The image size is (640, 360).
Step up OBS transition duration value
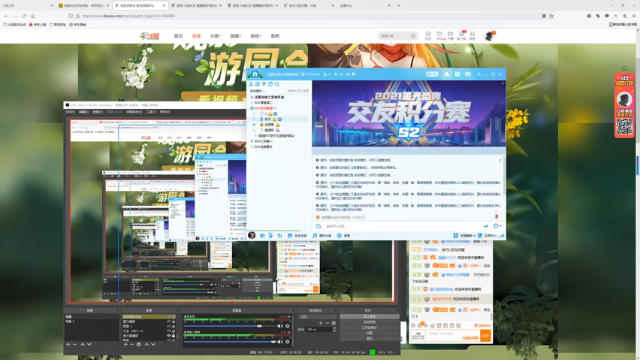[x=334, y=328]
